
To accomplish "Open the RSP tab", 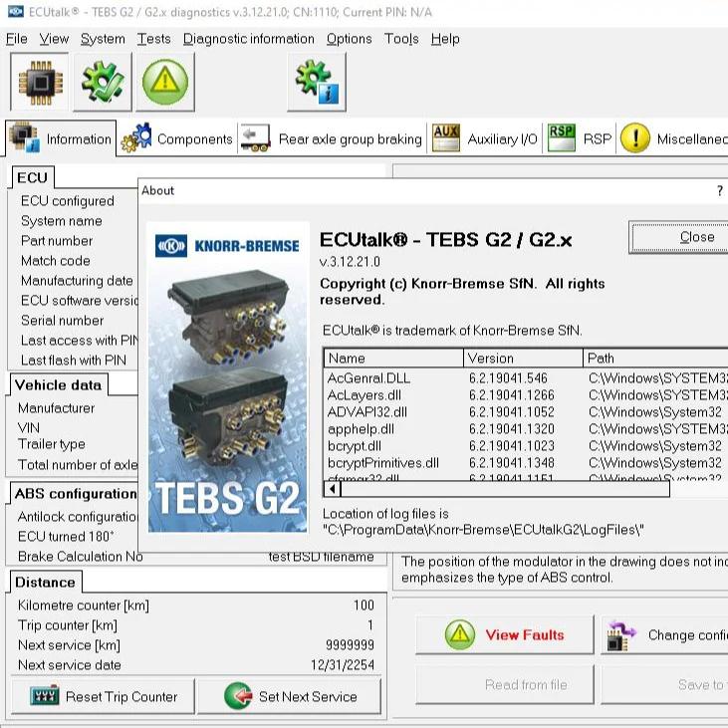I will tap(579, 138).
